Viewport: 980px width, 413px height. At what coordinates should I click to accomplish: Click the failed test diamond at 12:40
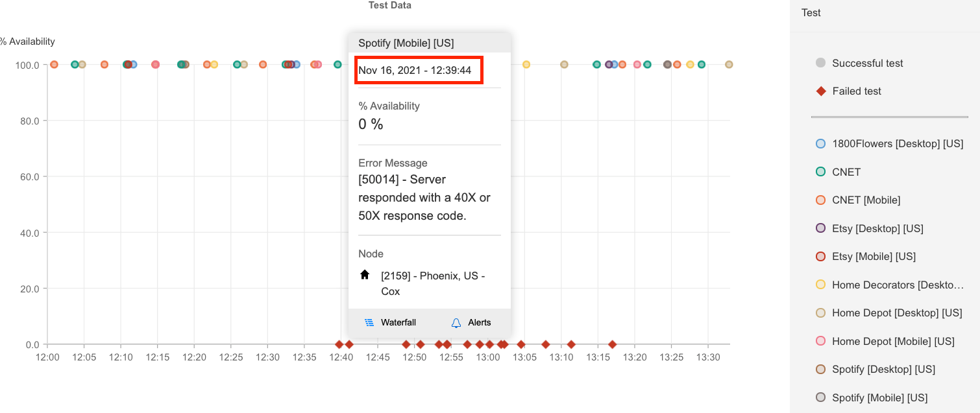coord(339,344)
